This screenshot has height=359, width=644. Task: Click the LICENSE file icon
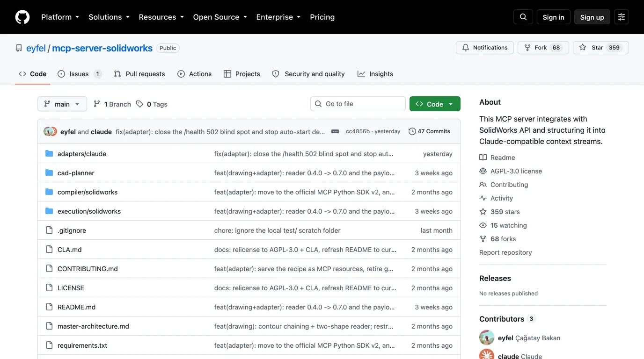49,287
